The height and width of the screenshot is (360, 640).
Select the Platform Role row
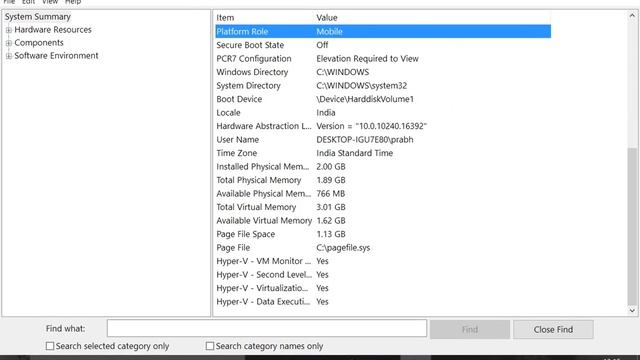coord(383,31)
